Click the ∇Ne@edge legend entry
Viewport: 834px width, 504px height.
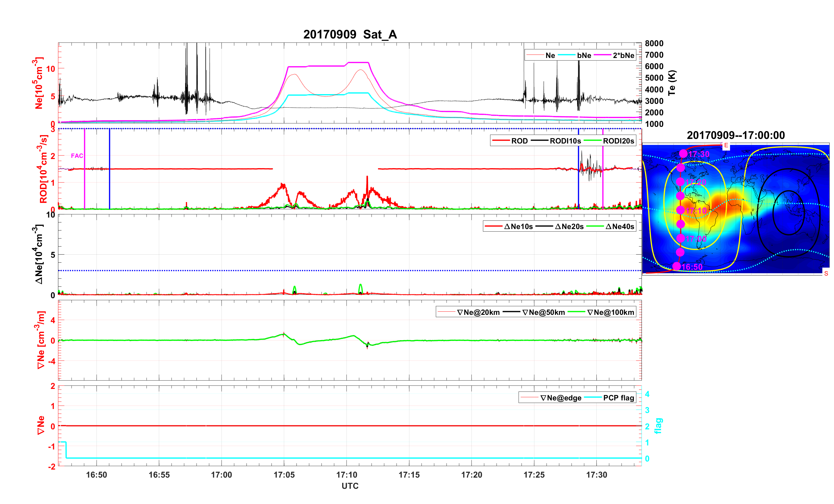point(561,398)
